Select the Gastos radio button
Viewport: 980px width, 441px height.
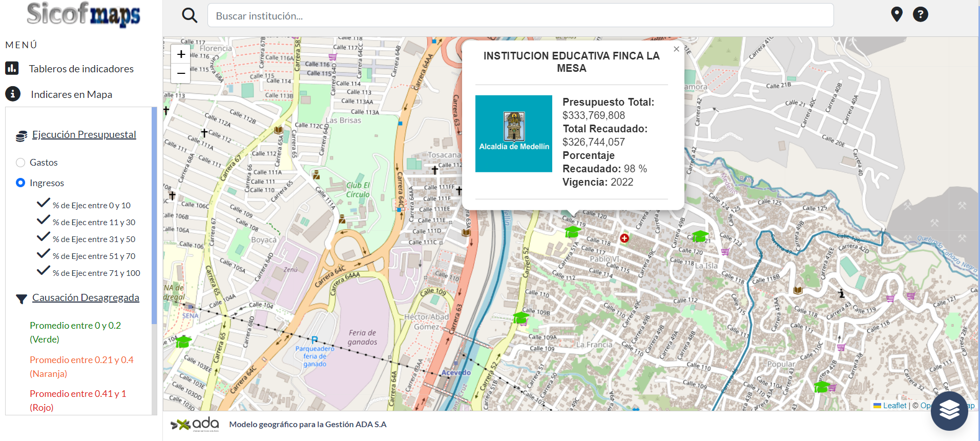20,163
